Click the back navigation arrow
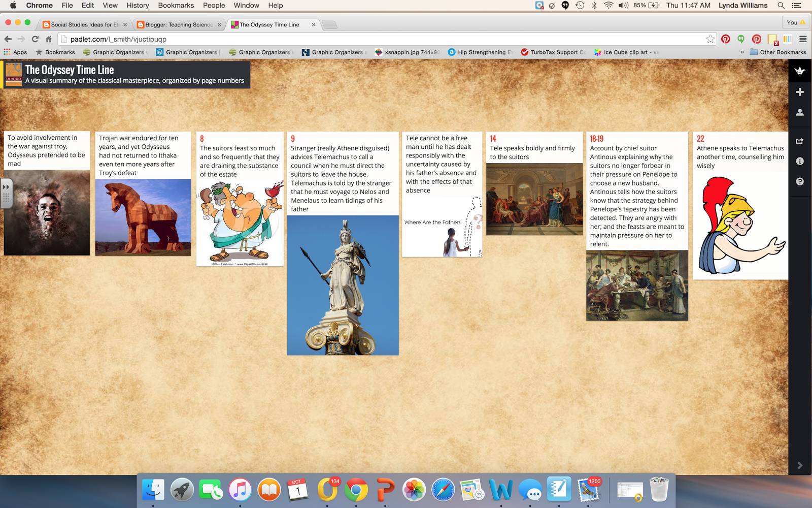The height and width of the screenshot is (508, 812). [8, 39]
